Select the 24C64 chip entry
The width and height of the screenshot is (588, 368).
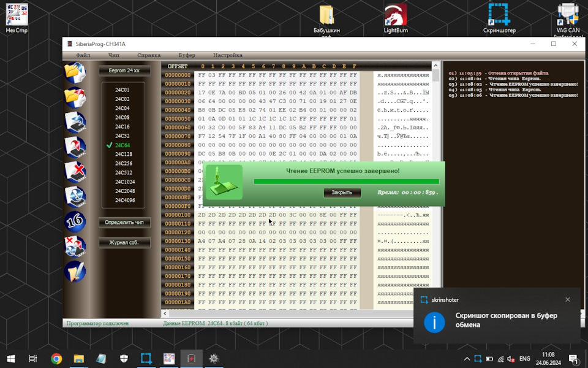123,145
